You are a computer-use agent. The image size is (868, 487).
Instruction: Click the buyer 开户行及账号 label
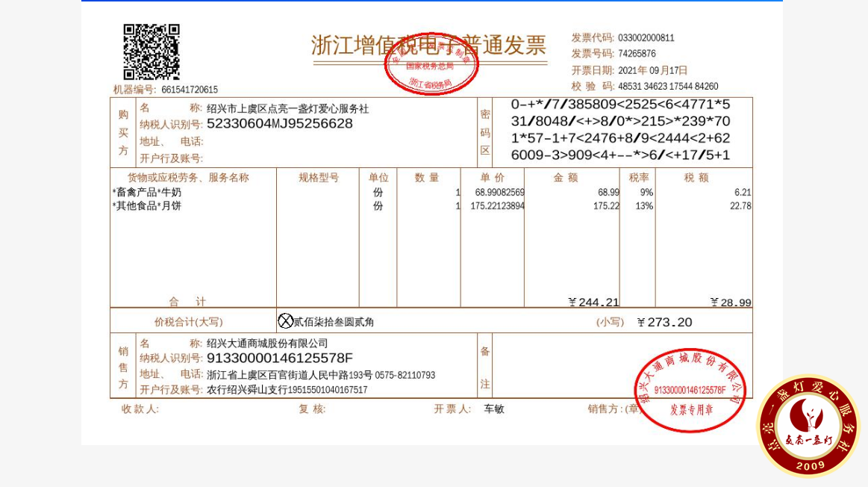(x=172, y=158)
